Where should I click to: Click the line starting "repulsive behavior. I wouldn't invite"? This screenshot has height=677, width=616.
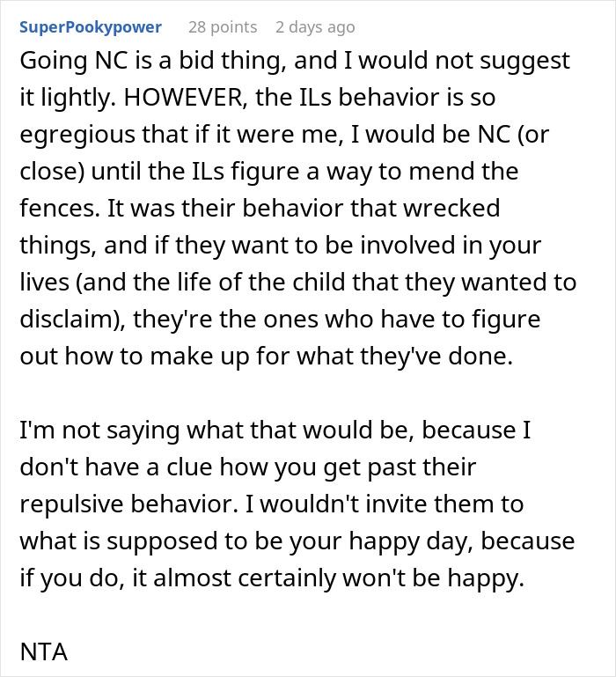271,506
